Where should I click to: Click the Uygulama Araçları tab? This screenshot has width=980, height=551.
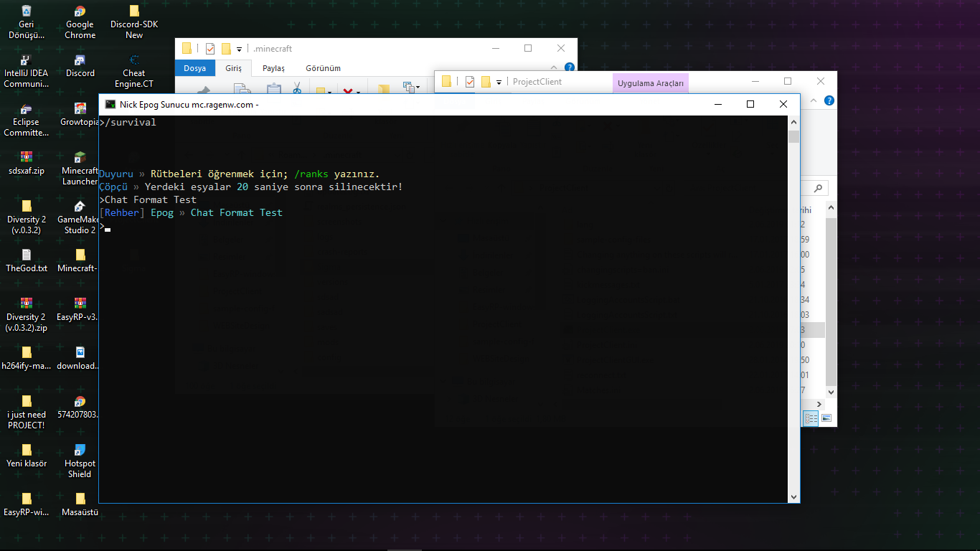[650, 83]
